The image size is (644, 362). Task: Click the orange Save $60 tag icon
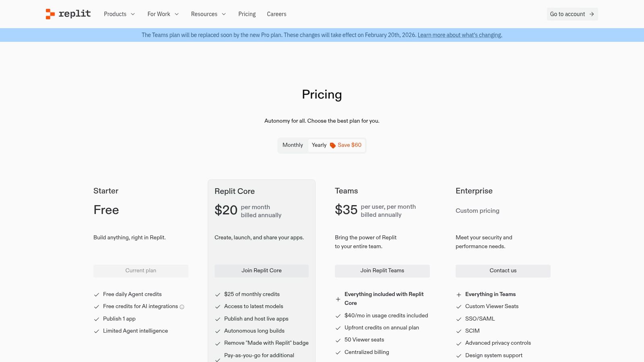[x=333, y=146]
